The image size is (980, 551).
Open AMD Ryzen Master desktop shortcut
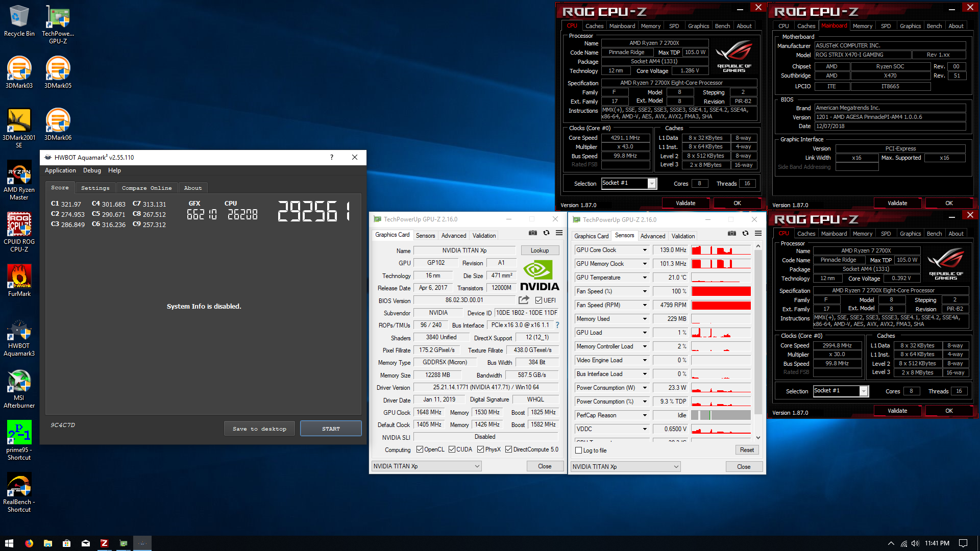(x=19, y=181)
